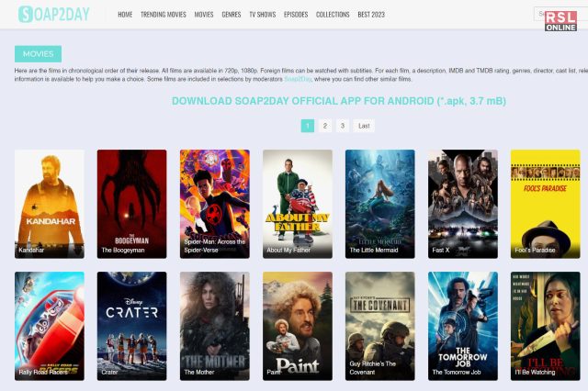Open I'll Be Watching poster
Image resolution: width=588 pixels, height=391 pixels.
point(545,326)
